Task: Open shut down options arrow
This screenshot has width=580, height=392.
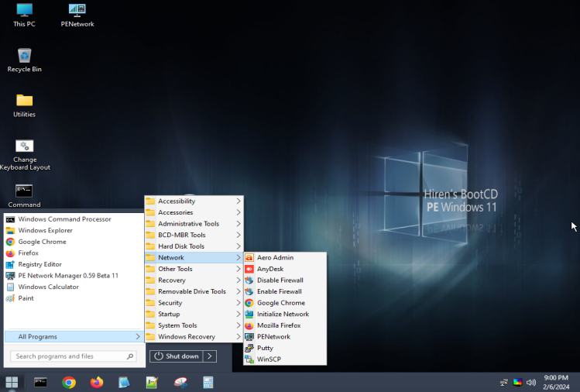Action: [x=210, y=356]
